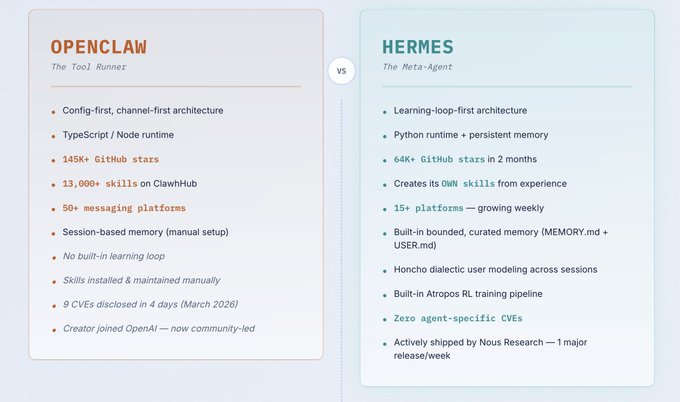The image size is (680, 402).
Task: Click the 145K+ GitHub stars text
Action: (111, 159)
